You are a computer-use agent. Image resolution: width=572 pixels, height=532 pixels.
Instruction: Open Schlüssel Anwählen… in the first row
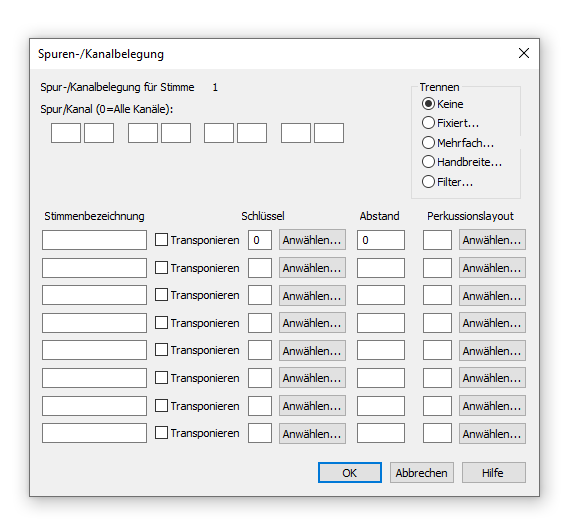(x=312, y=240)
